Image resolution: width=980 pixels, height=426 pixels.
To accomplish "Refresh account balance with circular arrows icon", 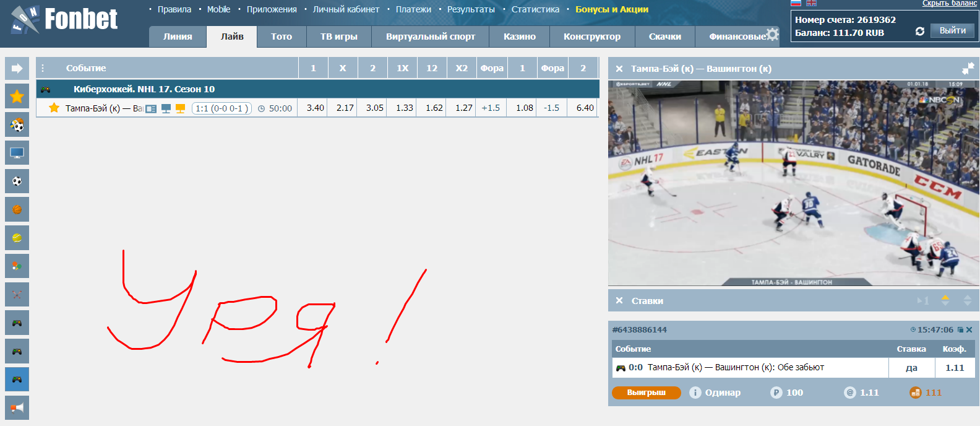I will pos(920,31).
